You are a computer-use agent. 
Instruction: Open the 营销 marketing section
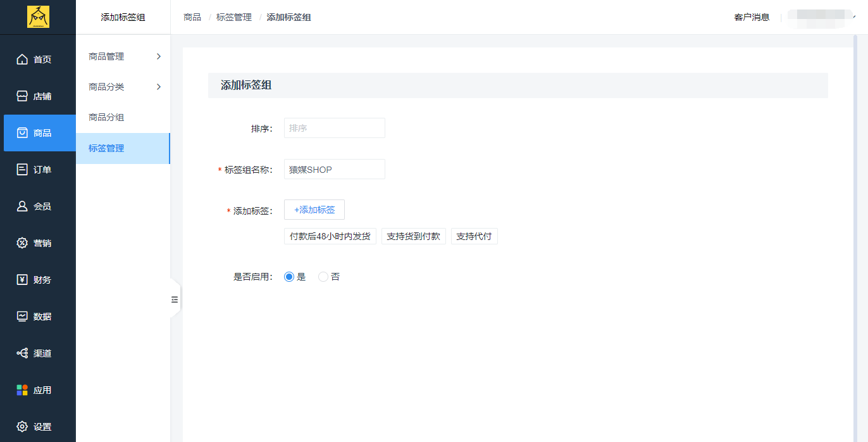coord(38,243)
